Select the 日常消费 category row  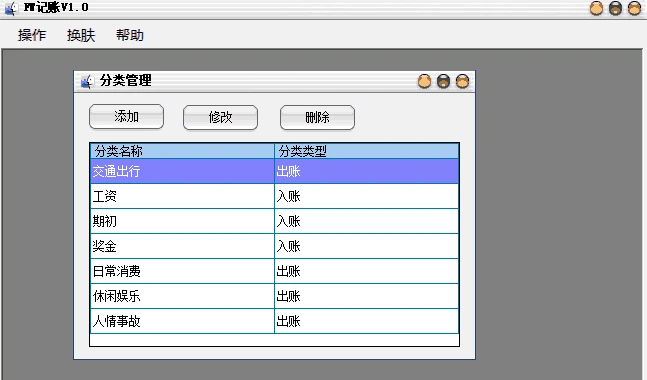coord(274,271)
